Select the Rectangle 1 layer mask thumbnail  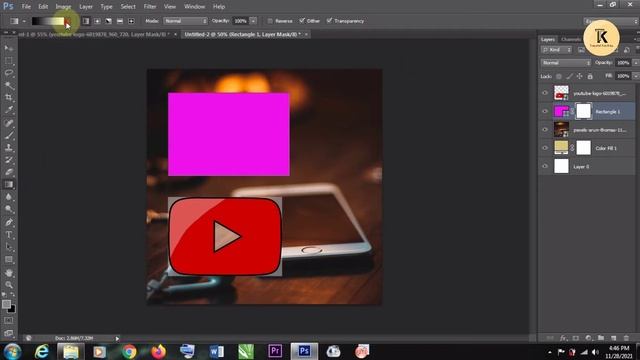coord(583,111)
